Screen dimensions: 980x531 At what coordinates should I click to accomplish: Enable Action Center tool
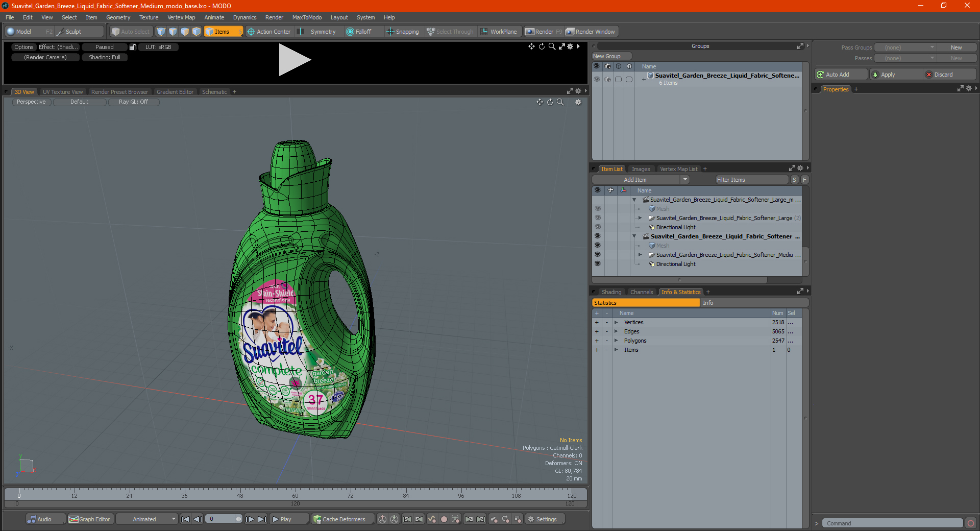click(269, 32)
